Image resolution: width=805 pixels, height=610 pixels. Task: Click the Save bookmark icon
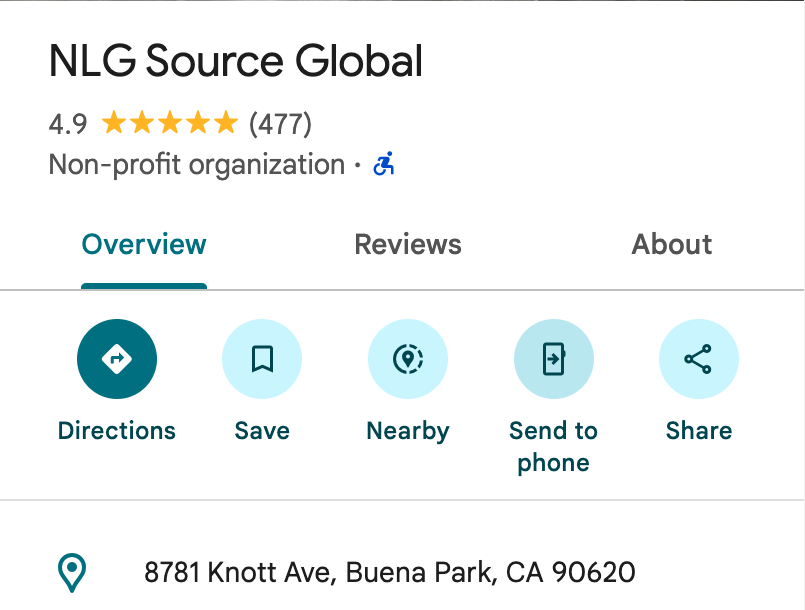click(x=262, y=358)
